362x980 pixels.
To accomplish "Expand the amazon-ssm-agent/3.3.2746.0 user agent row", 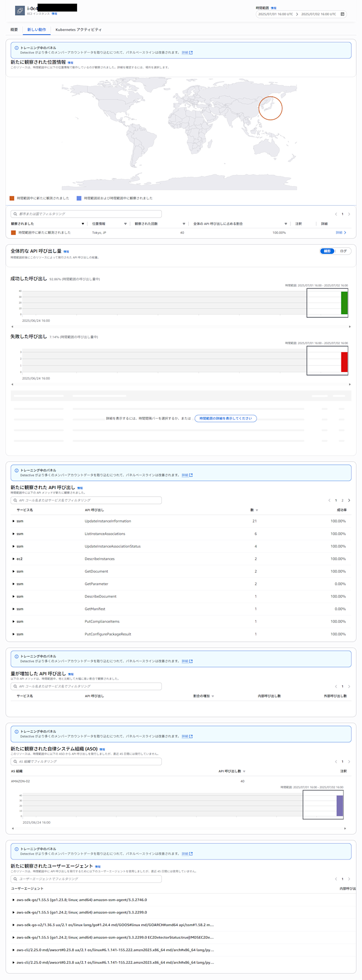I will 13,900.
